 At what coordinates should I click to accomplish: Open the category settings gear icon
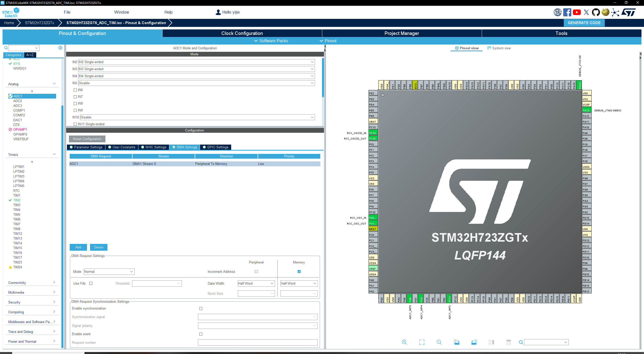pos(60,48)
